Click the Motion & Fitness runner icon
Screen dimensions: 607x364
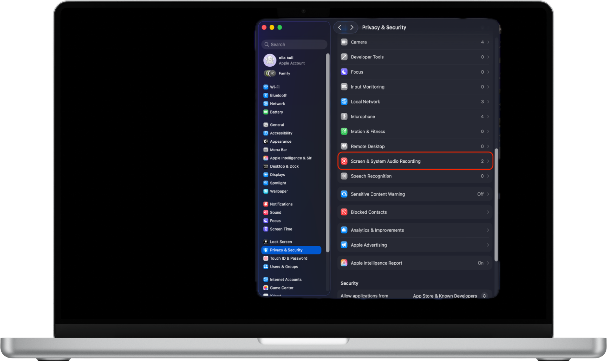[344, 132]
